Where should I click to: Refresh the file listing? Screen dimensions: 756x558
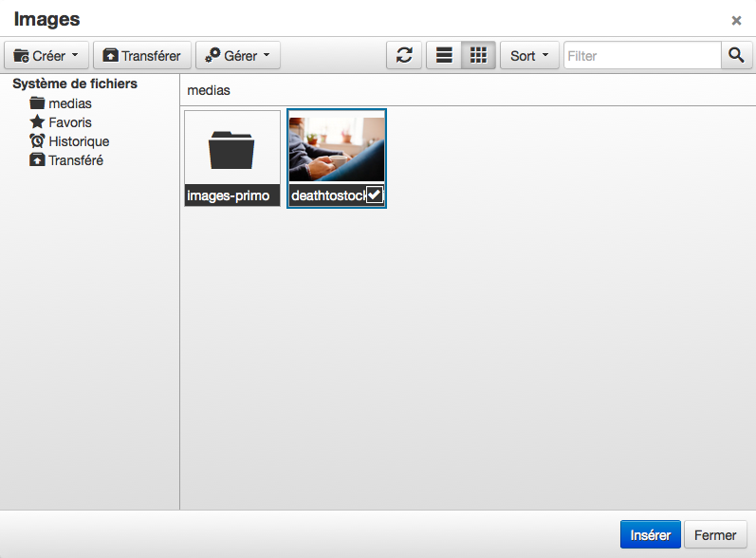coord(404,55)
